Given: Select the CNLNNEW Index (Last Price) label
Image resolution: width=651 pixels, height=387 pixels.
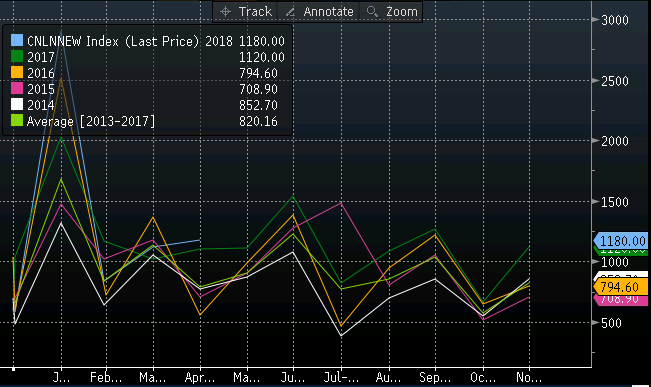Looking at the screenshot, I should click(x=113, y=41).
